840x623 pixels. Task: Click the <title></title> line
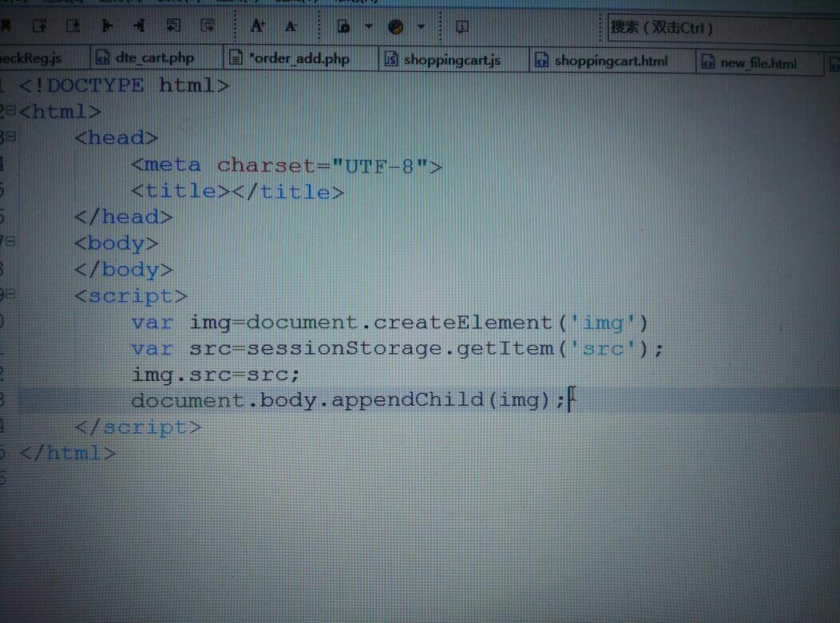[237, 192]
